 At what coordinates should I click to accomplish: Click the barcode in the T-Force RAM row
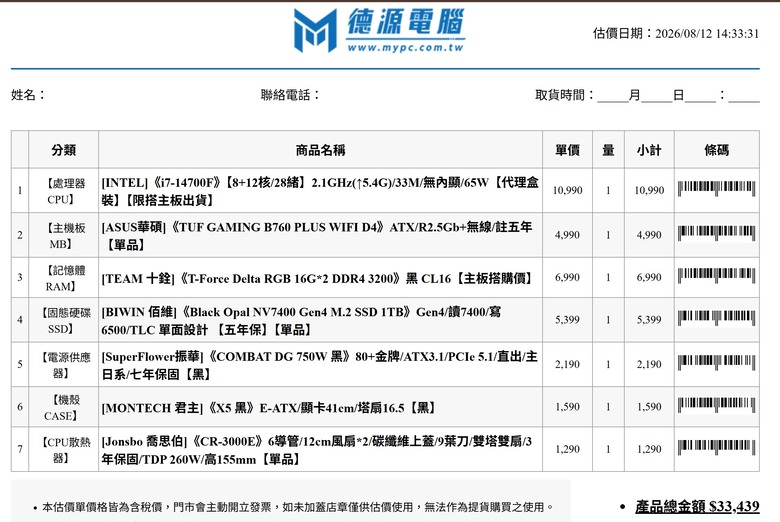pos(716,276)
